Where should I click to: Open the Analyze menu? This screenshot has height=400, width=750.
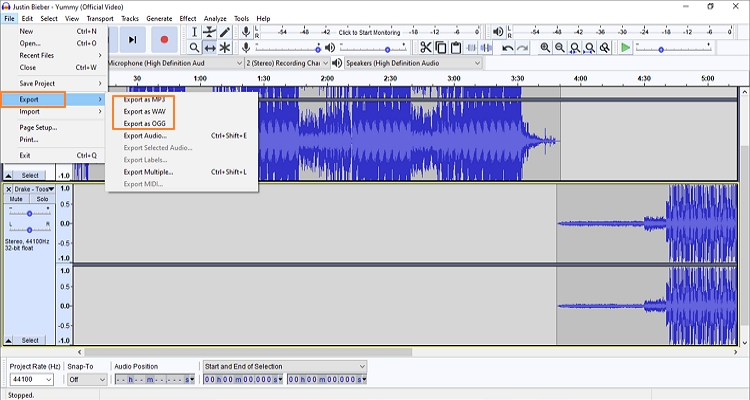click(215, 19)
